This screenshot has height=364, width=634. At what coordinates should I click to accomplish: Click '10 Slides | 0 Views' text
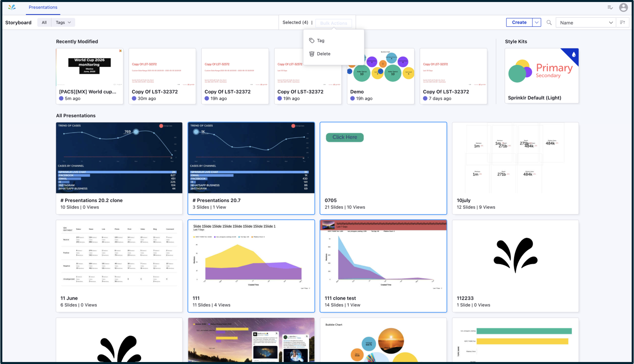coord(80,207)
